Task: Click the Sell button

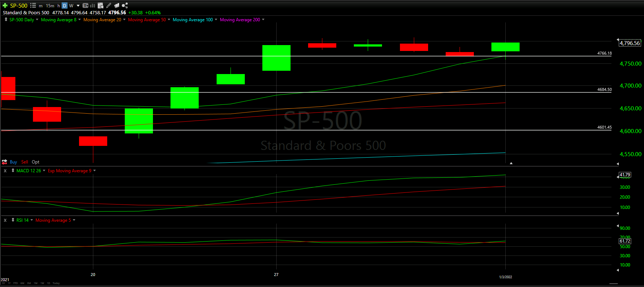Action: (x=25, y=162)
